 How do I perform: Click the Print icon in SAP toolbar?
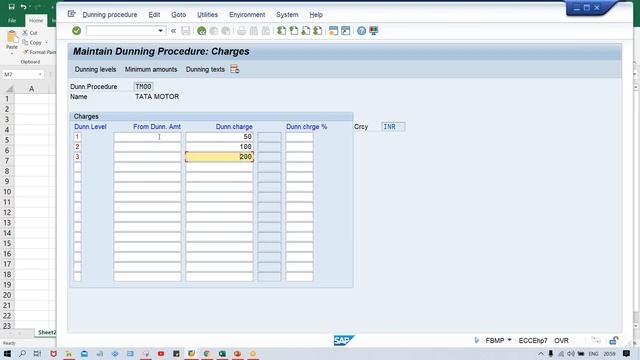tap(241, 31)
